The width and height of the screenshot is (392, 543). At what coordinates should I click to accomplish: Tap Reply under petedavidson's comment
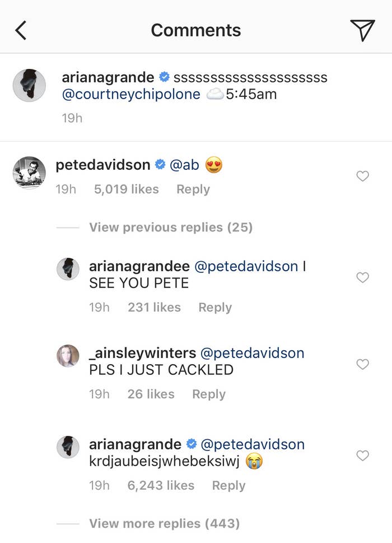point(193,189)
